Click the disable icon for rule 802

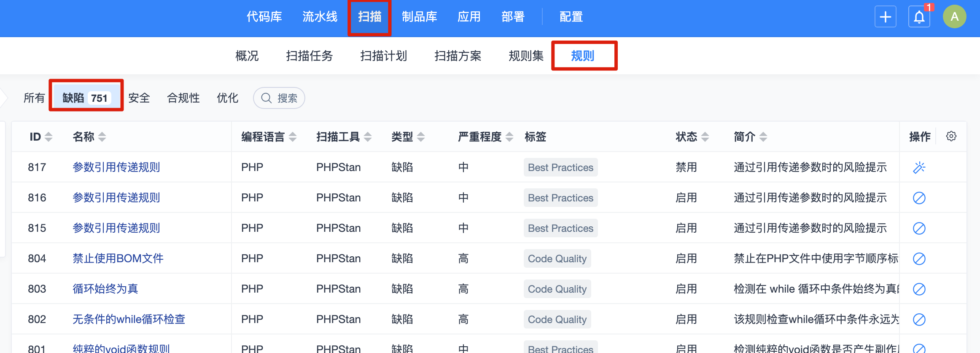pyautogui.click(x=919, y=320)
